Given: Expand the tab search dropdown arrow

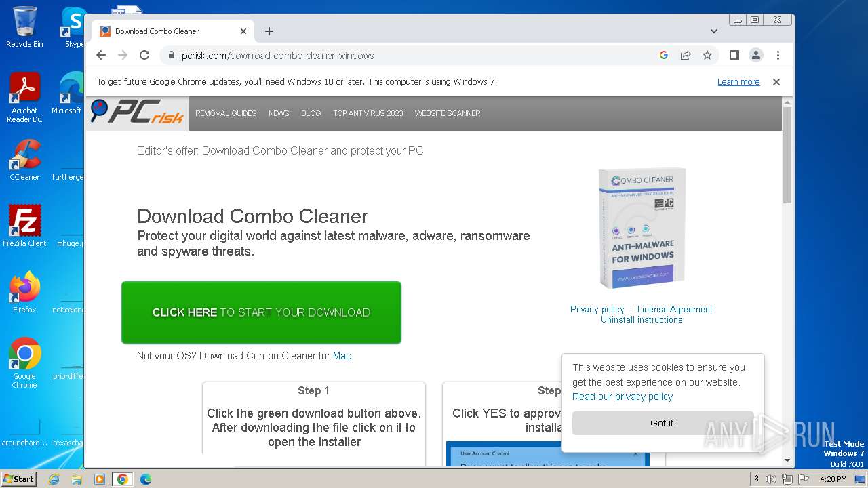Looking at the screenshot, I should point(714,31).
